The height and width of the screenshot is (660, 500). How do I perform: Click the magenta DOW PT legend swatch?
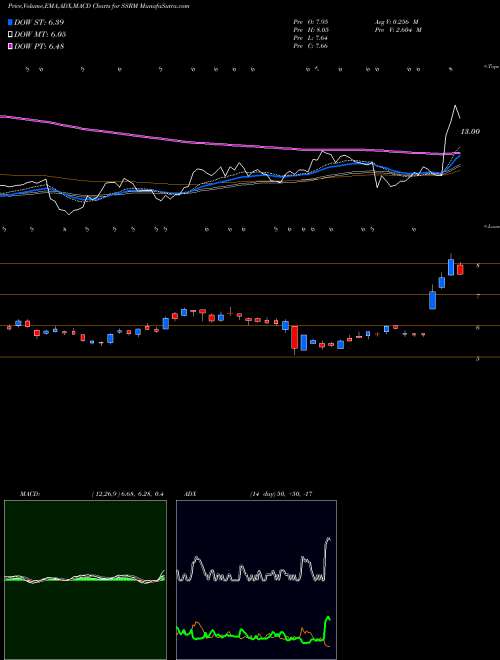(11, 46)
